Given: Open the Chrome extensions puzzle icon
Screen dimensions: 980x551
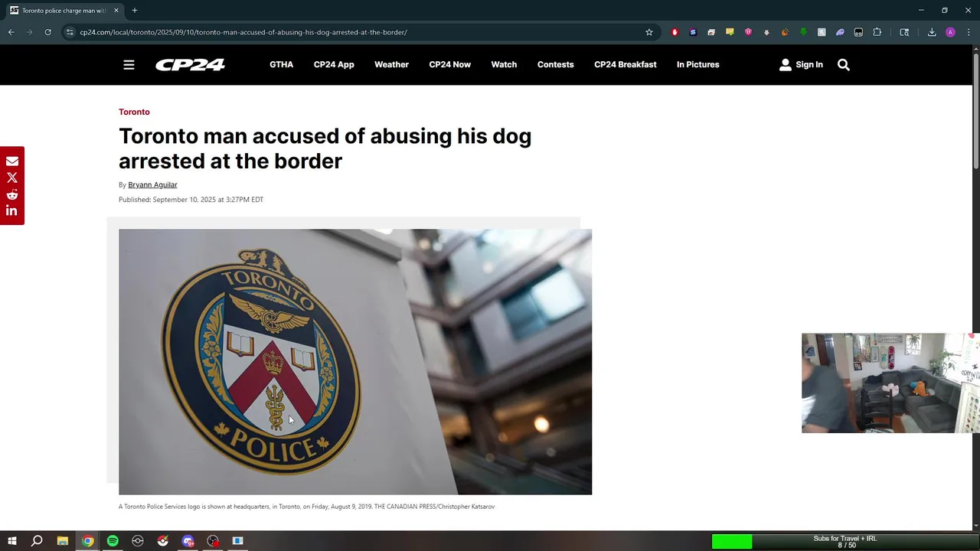Looking at the screenshot, I should (x=877, y=32).
